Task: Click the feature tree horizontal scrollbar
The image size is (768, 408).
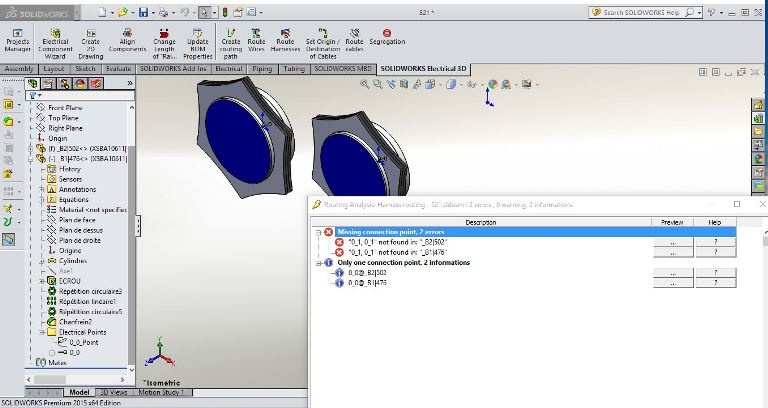Action: (x=77, y=380)
